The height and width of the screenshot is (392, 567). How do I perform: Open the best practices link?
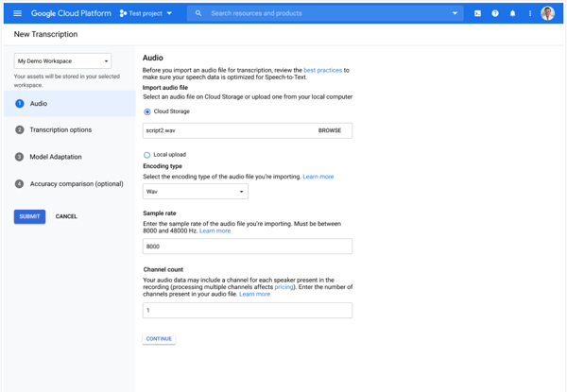322,70
